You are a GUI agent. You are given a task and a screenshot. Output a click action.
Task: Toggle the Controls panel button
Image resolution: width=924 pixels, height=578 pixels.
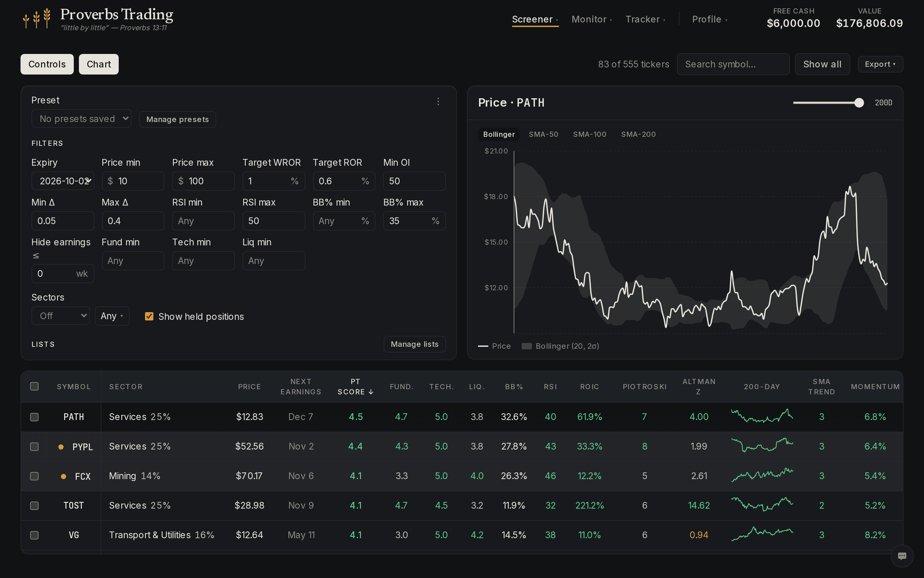point(47,64)
